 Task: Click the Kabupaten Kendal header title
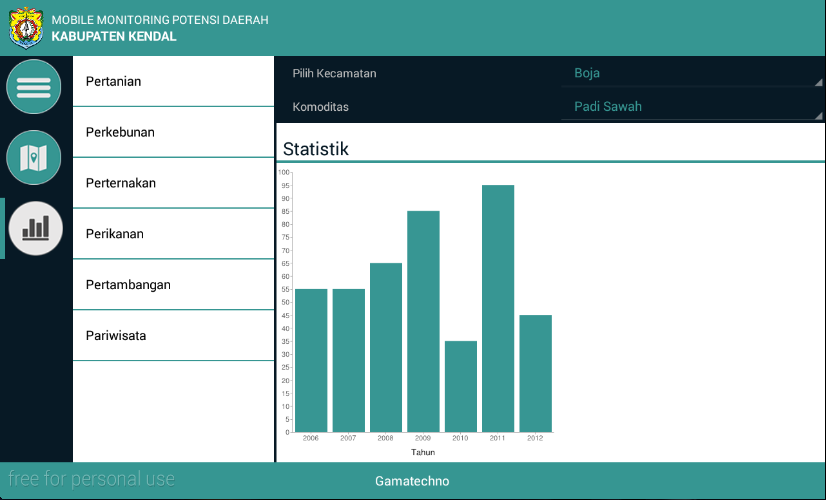pos(114,36)
